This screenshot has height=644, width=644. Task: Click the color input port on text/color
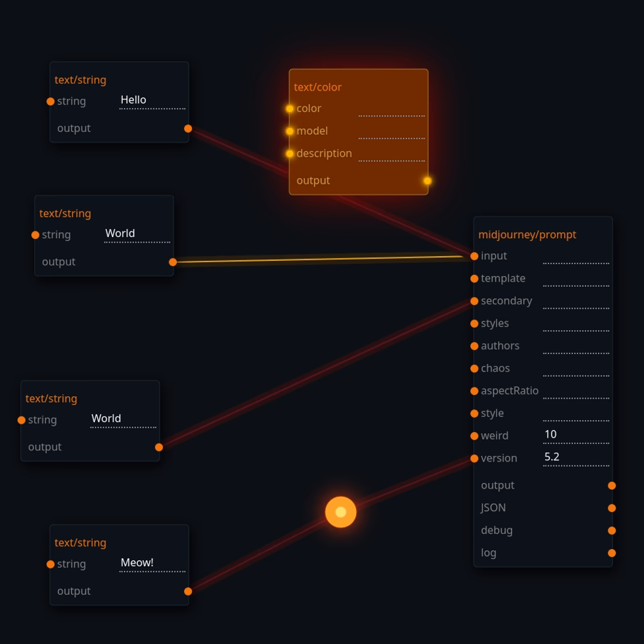tap(290, 109)
